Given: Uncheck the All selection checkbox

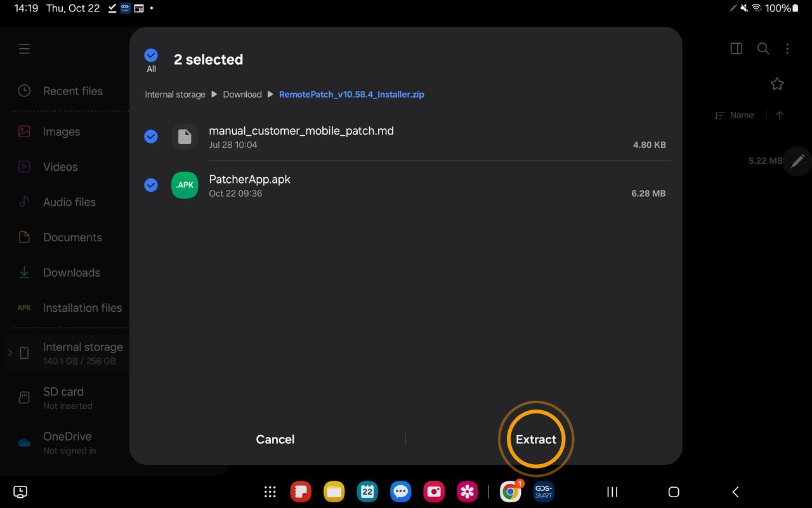Looking at the screenshot, I should [151, 55].
